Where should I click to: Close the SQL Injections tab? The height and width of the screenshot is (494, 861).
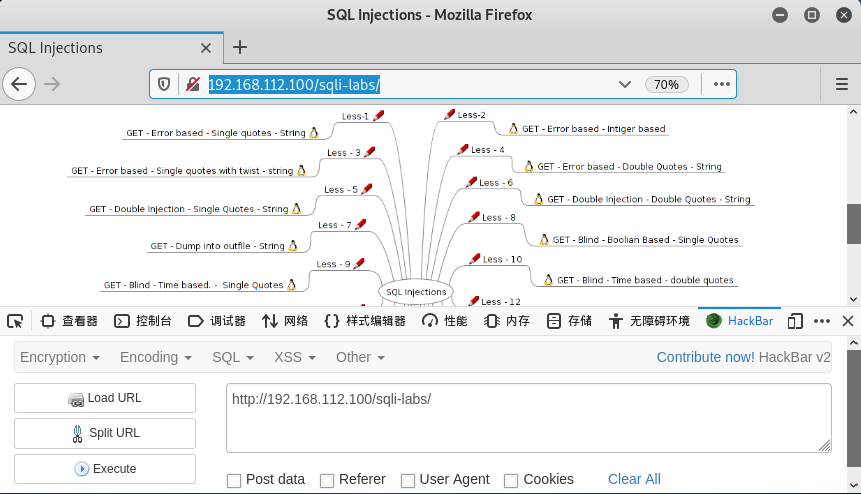pos(206,48)
